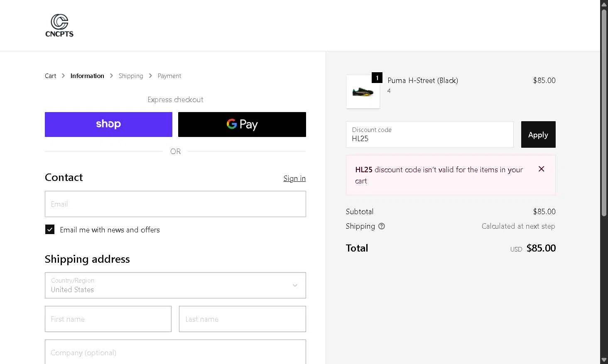The width and height of the screenshot is (608, 364).
Task: Click the item quantity badge 1
Action: [x=377, y=78]
